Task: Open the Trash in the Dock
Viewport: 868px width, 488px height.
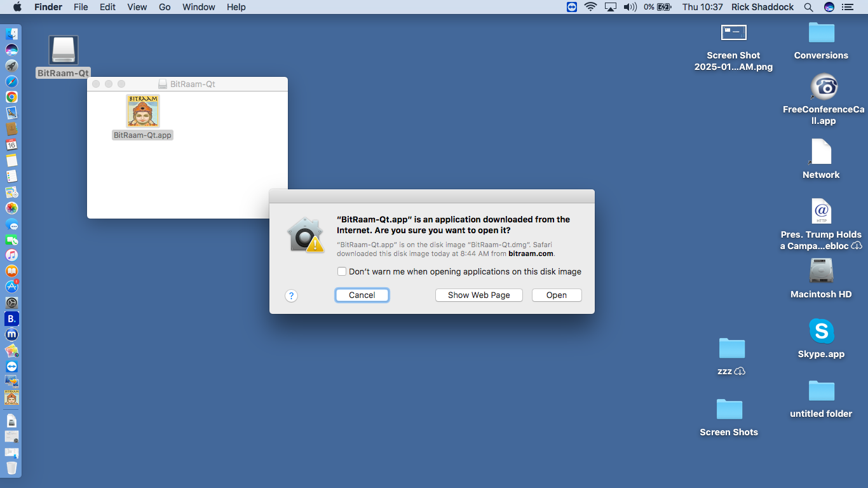Action: (x=11, y=468)
